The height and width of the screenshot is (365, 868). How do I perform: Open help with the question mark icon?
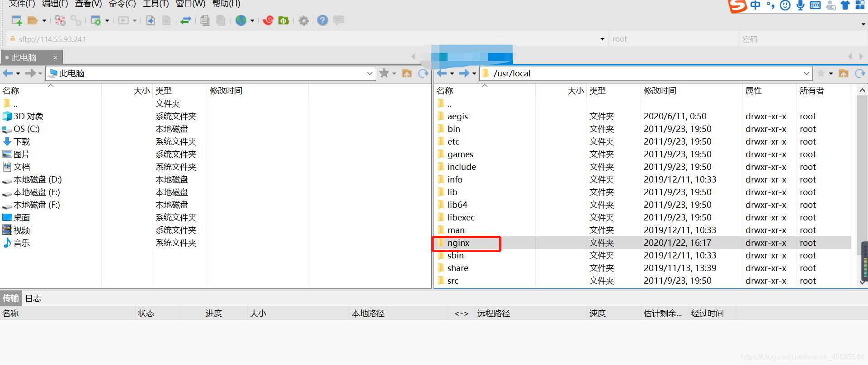322,20
